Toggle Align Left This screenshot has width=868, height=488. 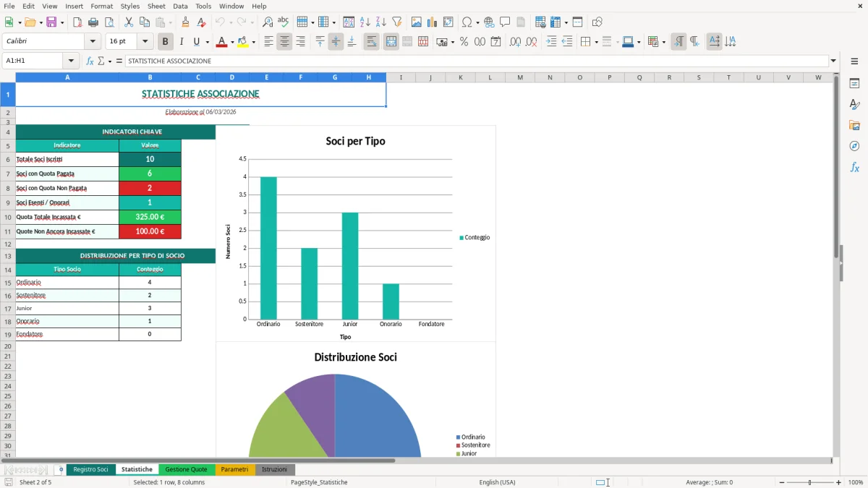coord(268,42)
